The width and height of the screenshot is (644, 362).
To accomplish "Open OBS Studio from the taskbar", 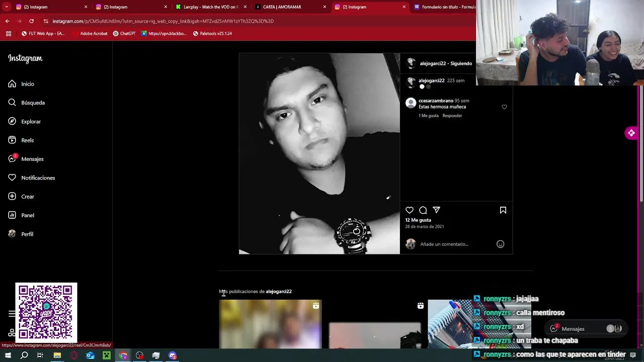I will [139, 355].
